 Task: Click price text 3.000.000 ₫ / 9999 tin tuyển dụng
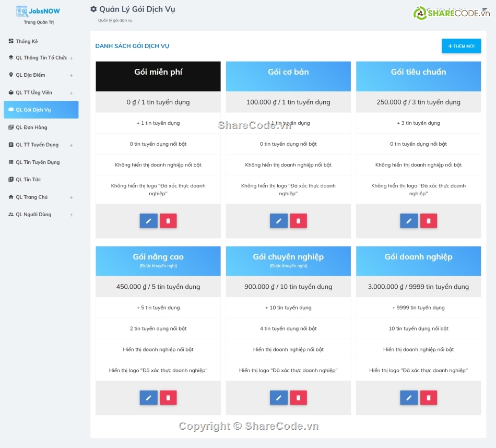(x=419, y=287)
